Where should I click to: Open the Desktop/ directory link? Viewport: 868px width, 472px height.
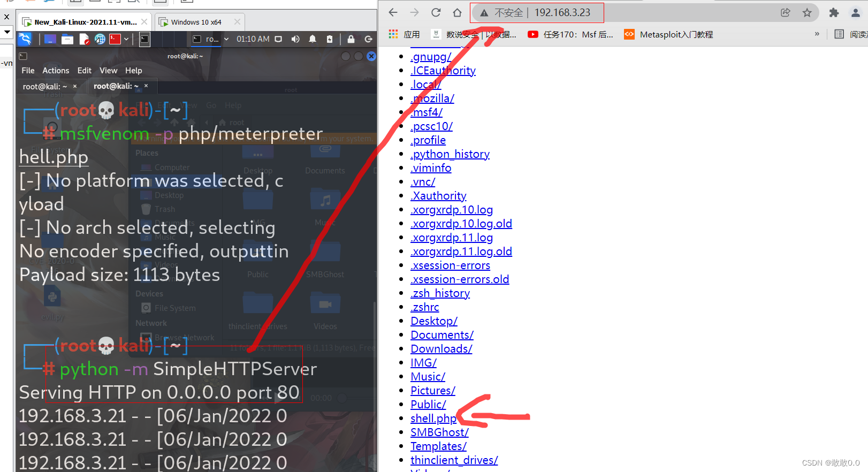click(x=434, y=321)
